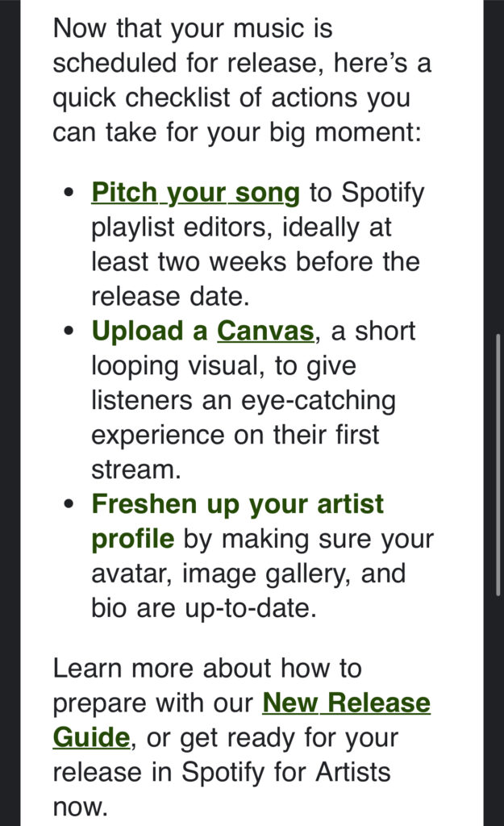
Task: Click the Learn more about how to text
Action: [207, 669]
